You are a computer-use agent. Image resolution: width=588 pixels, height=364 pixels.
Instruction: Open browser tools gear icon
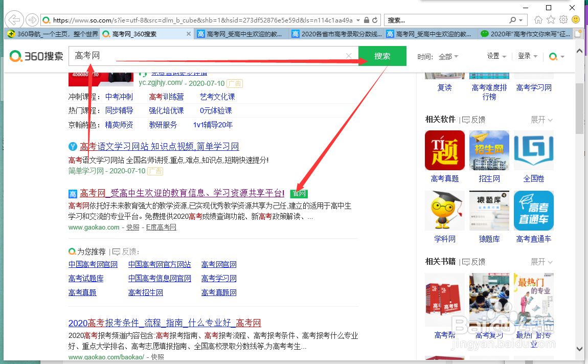point(563,19)
